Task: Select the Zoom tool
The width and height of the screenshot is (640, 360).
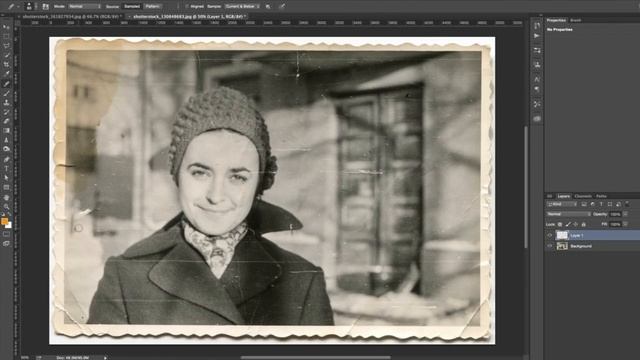Action: pyautogui.click(x=6, y=207)
